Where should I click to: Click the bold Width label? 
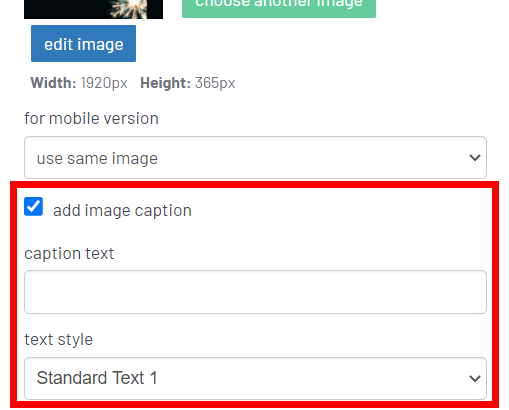click(x=53, y=83)
